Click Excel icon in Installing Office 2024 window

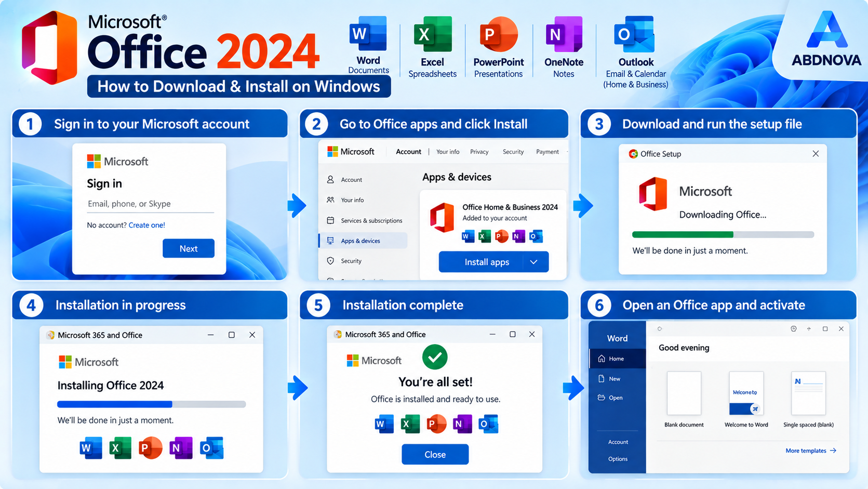coord(120,448)
